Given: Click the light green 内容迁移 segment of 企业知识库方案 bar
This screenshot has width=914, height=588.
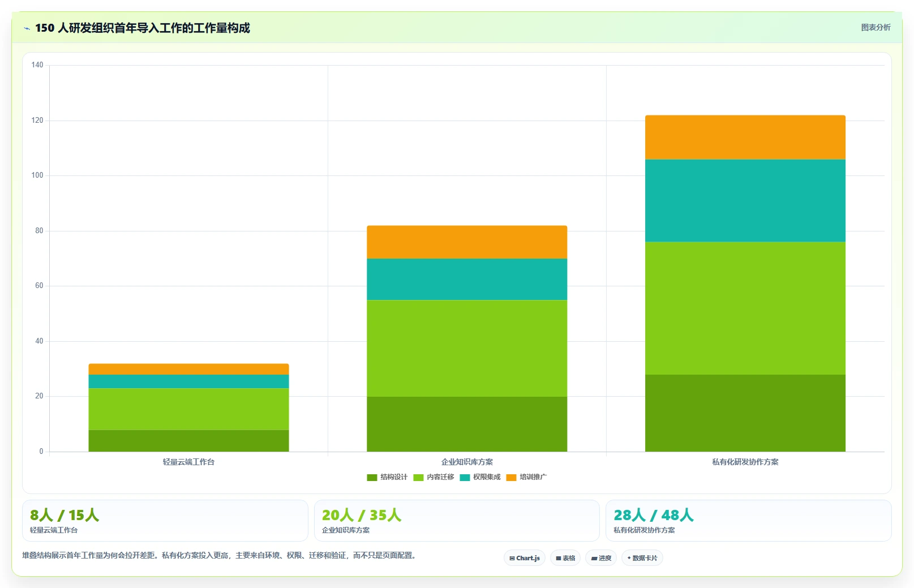Looking at the screenshot, I should tap(467, 349).
